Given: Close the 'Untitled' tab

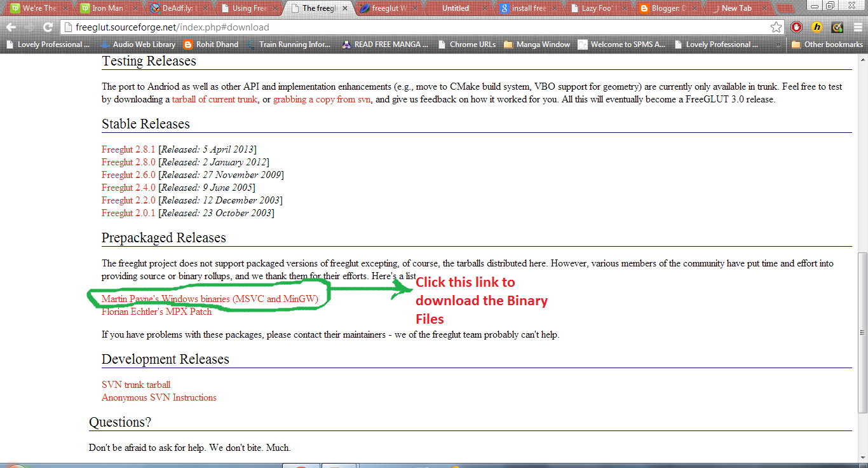Looking at the screenshot, I should (x=484, y=9).
